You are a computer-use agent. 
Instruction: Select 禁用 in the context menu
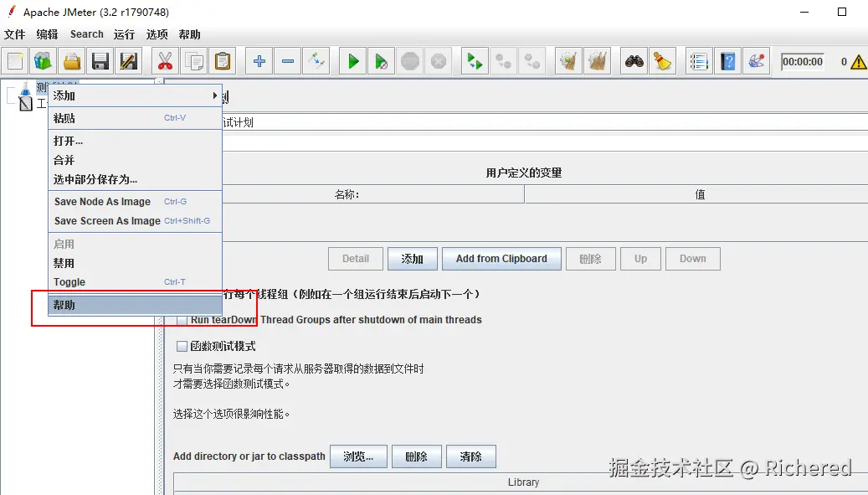coord(135,263)
